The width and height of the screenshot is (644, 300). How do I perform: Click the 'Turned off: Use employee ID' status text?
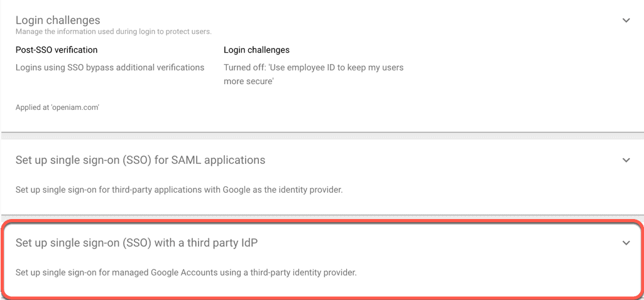tap(314, 67)
